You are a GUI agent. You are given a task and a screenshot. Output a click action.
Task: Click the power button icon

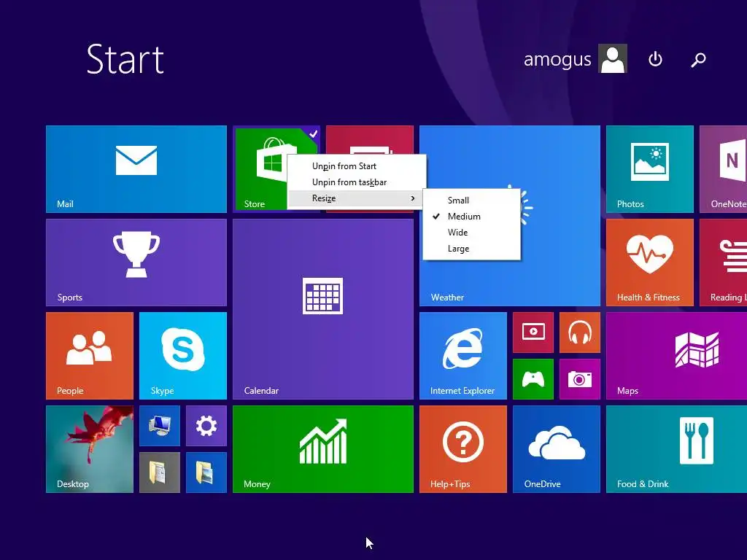point(656,59)
